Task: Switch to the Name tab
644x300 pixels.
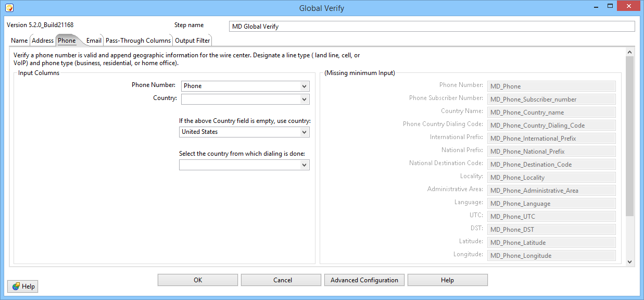Action: [19, 41]
